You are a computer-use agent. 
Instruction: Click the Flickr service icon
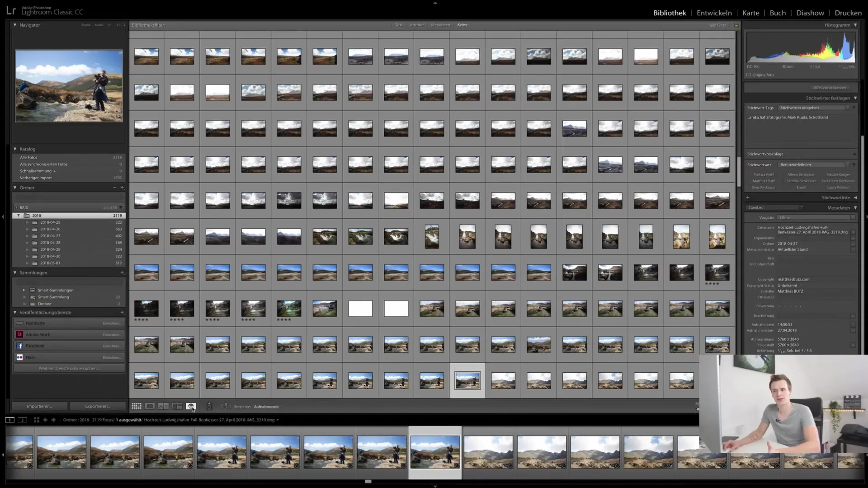coord(19,357)
